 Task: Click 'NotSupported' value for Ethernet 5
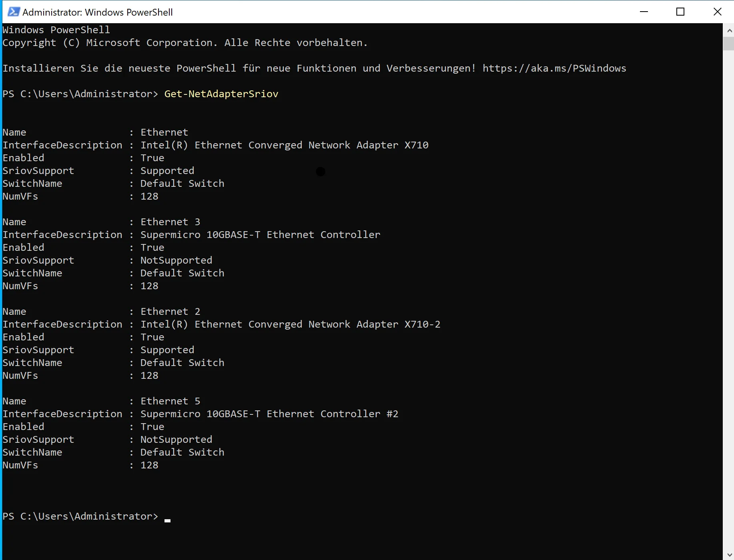pyautogui.click(x=176, y=440)
